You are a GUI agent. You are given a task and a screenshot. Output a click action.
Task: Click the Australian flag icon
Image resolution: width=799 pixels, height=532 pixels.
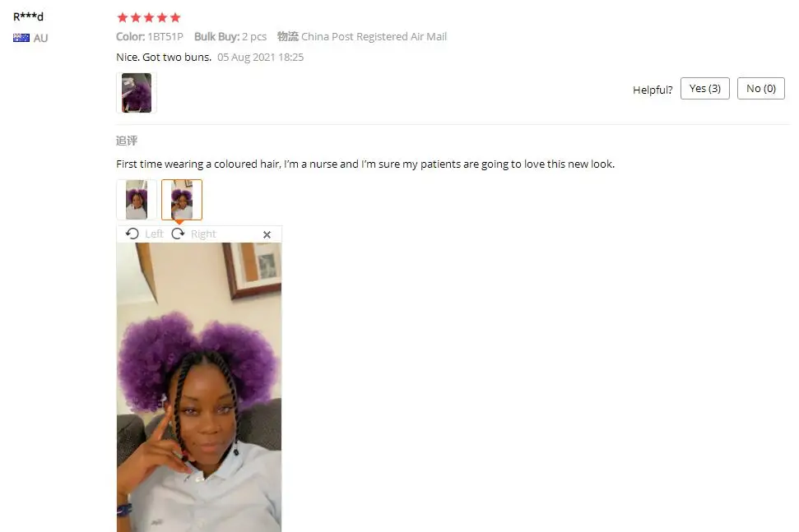[x=21, y=38]
